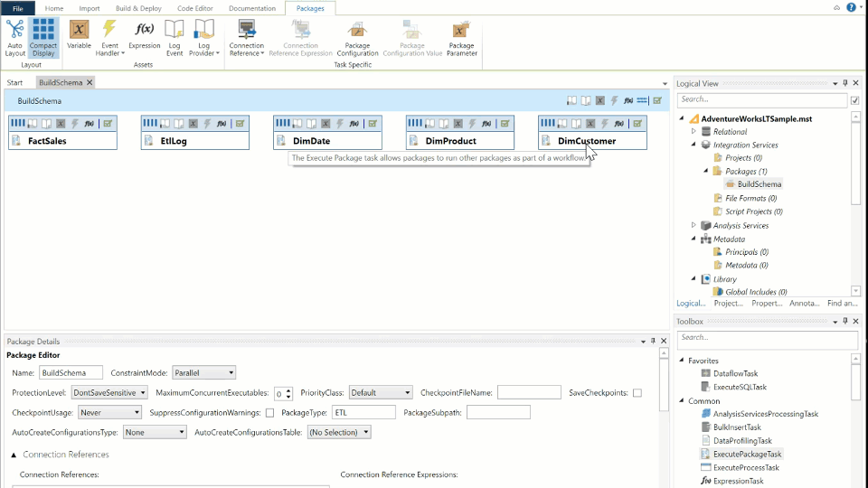Click the Package Parameter icon
Image resolution: width=868 pixels, height=488 pixels.
tap(461, 37)
